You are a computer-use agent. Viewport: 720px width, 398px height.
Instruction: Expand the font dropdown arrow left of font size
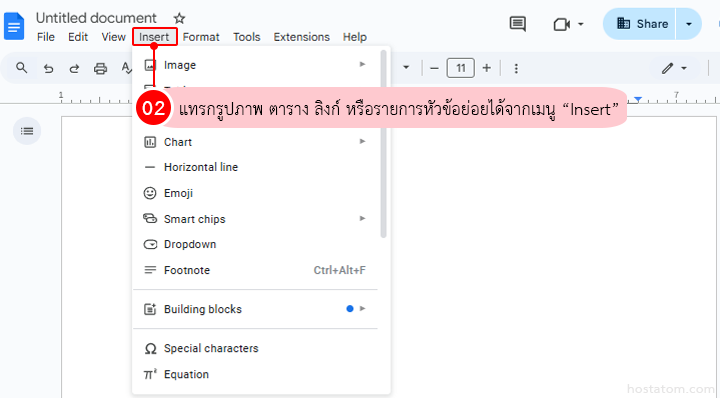406,67
